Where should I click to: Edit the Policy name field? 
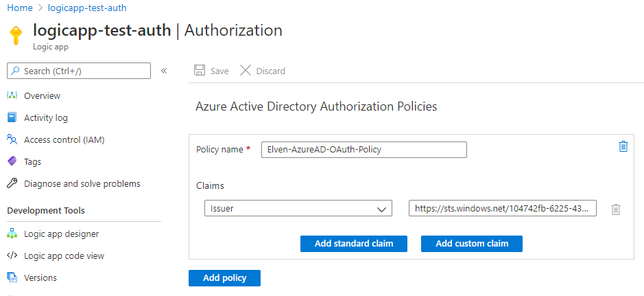pyautogui.click(x=364, y=150)
